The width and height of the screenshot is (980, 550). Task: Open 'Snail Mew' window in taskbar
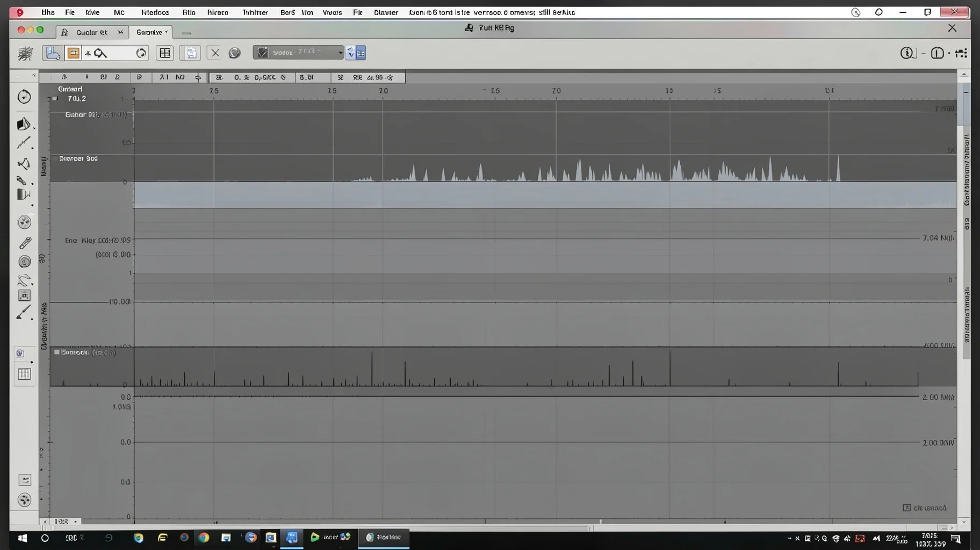point(384,537)
